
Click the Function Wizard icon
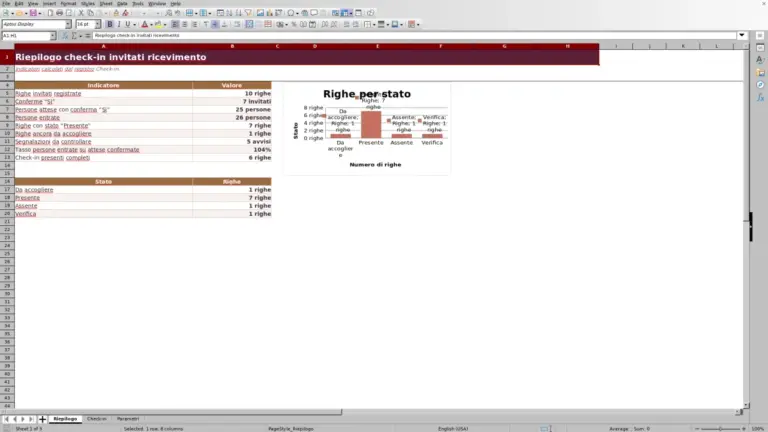pos(65,35)
